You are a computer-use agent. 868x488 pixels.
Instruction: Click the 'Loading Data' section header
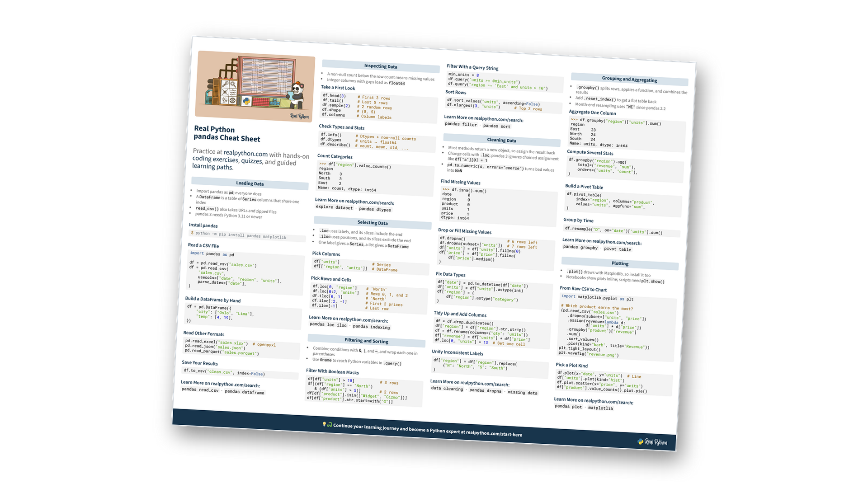coord(250,183)
